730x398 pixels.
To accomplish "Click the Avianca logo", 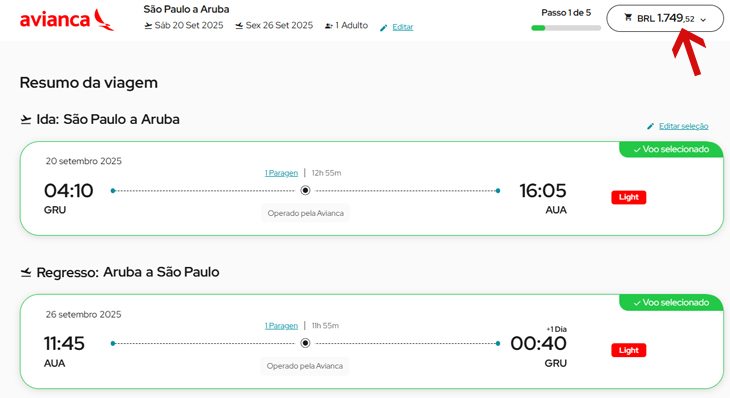I will (67, 20).
